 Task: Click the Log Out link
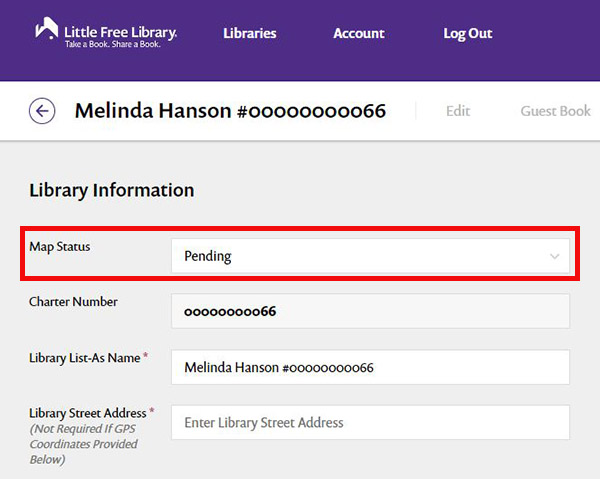(467, 33)
